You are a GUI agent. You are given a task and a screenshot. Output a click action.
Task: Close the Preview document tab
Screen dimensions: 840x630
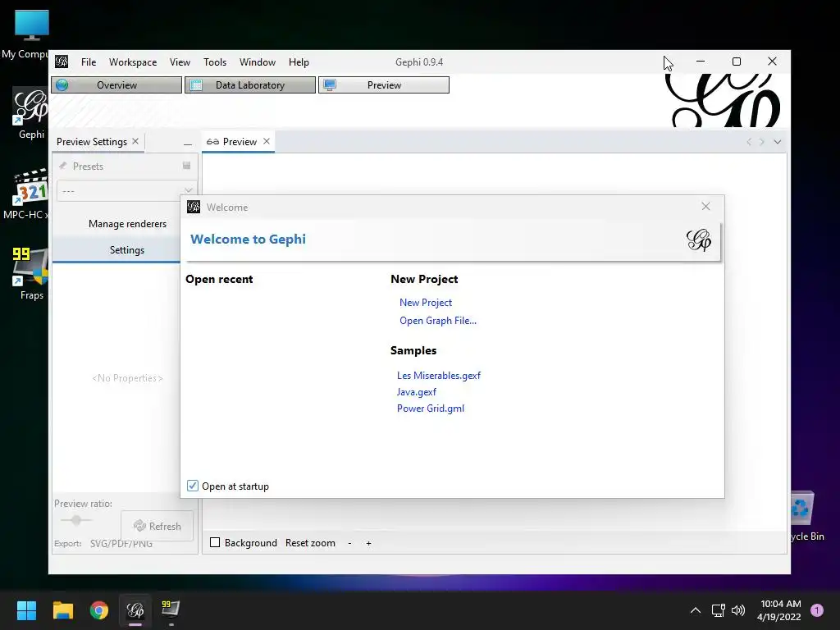tap(267, 141)
